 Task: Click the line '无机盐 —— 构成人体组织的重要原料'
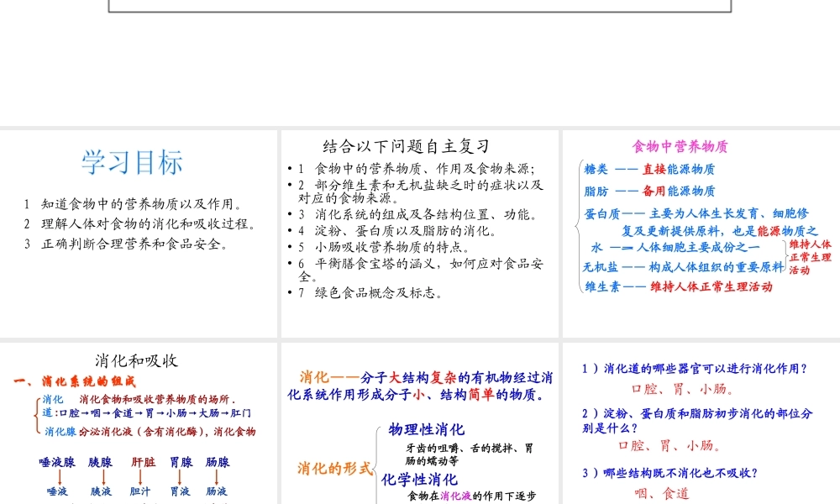click(x=684, y=267)
